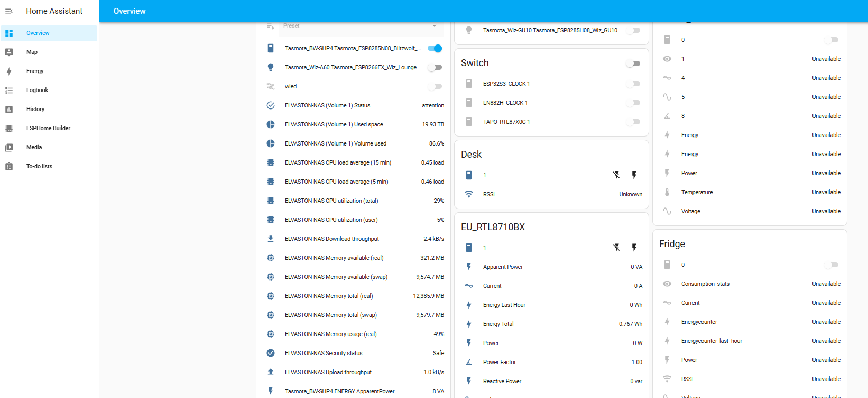Open the Voltage Unavailable entity row
868x398 pixels.
tap(750, 211)
